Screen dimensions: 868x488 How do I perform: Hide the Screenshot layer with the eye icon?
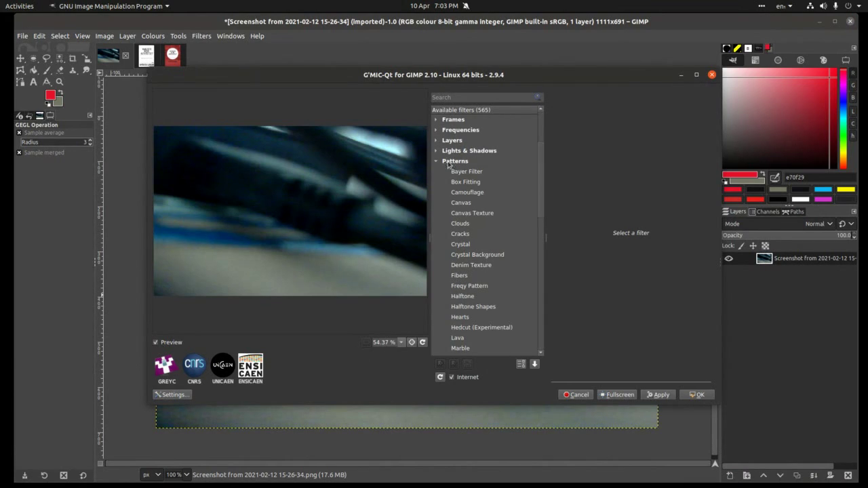click(x=729, y=258)
